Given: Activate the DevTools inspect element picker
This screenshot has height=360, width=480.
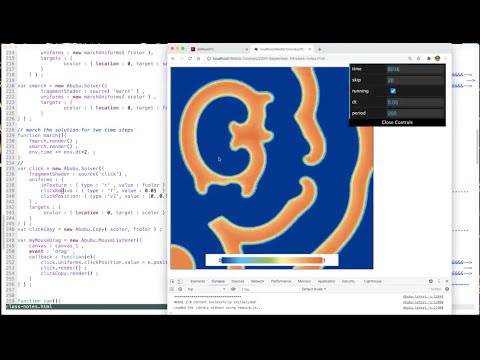Looking at the screenshot, I should click(x=172, y=281).
